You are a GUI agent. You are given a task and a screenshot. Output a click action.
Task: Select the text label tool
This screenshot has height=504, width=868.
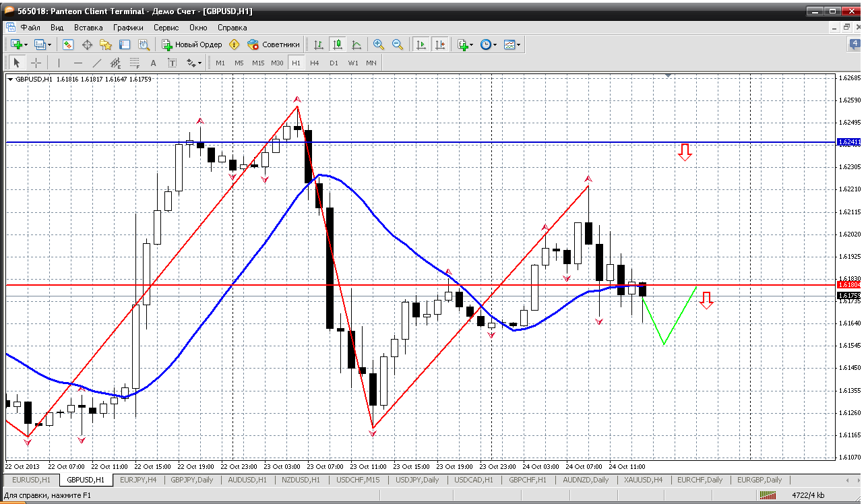[x=173, y=63]
